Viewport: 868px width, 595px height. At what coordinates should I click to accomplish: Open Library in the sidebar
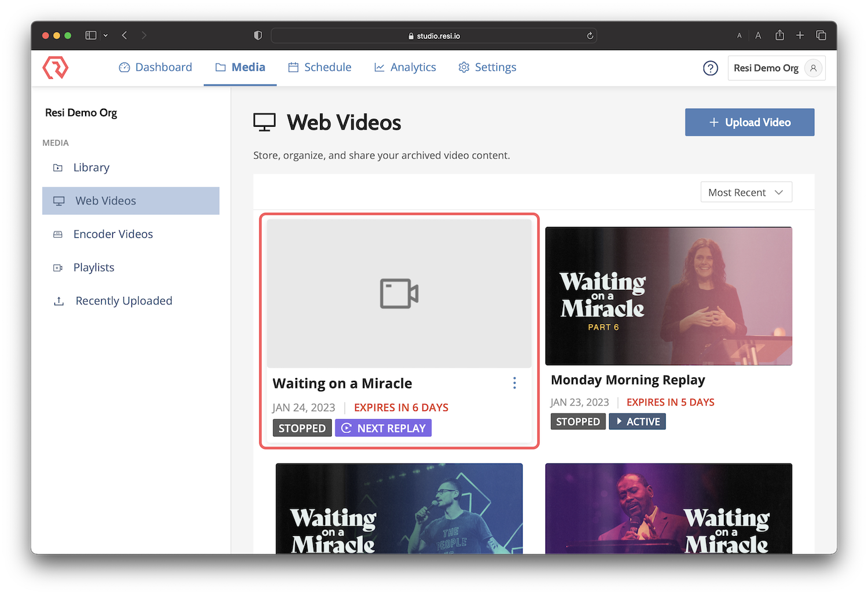pyautogui.click(x=131, y=167)
